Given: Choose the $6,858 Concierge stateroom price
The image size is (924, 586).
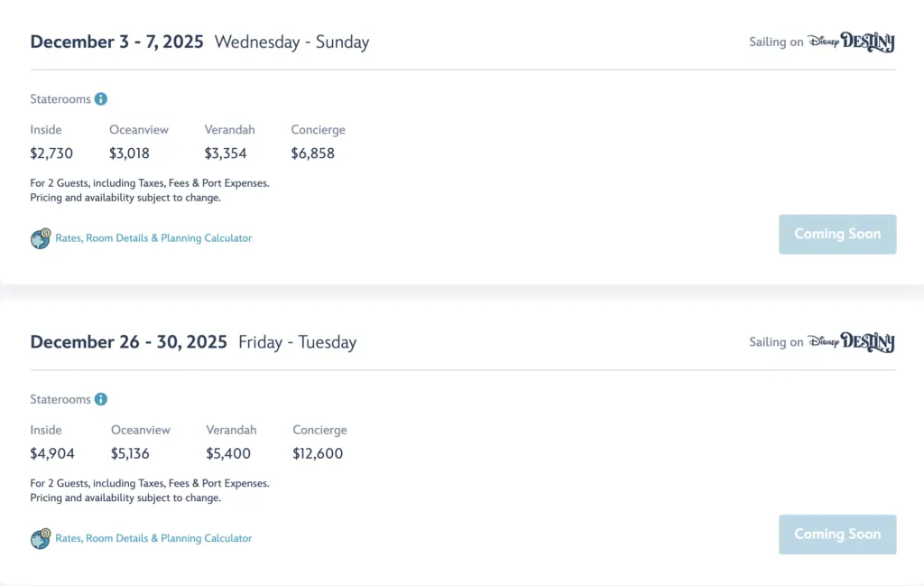Looking at the screenshot, I should (x=312, y=153).
